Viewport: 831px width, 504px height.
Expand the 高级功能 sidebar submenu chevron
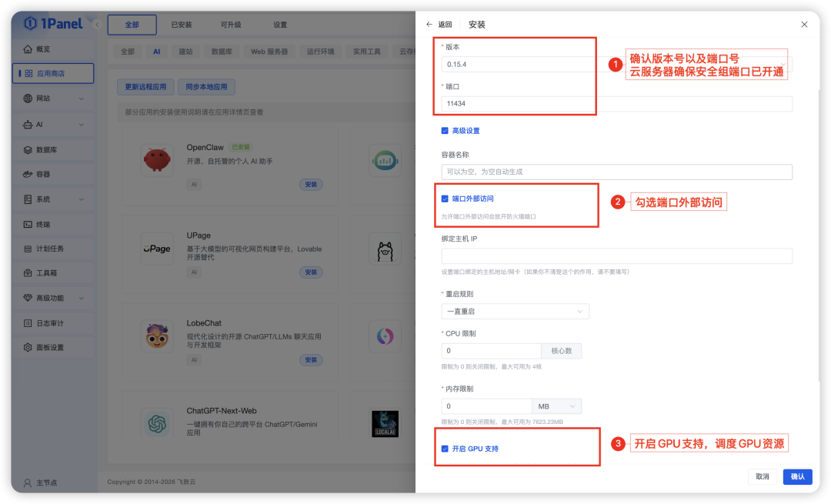pos(81,298)
